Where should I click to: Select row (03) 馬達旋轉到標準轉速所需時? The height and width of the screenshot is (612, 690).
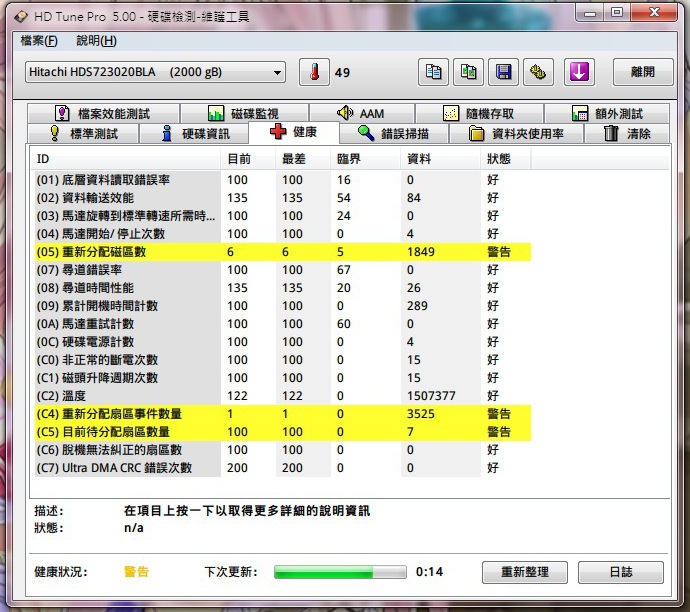[283, 216]
